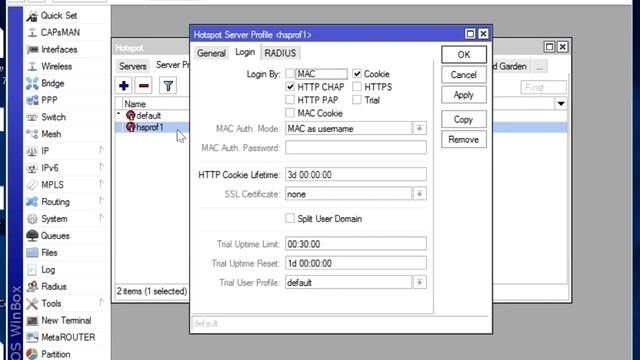Screen dimensions: 640x360
Task: Expand the Tools submenu arrow
Action: point(101,302)
